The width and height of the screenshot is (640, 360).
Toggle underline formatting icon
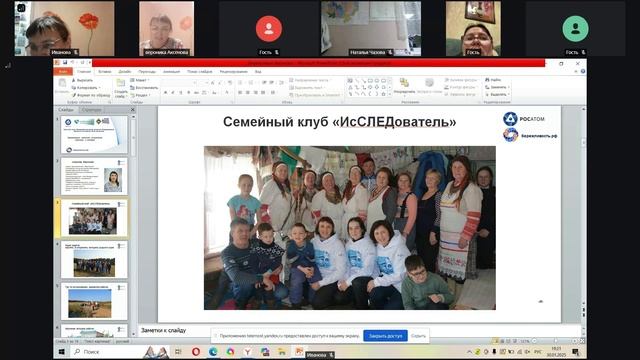coord(180,93)
